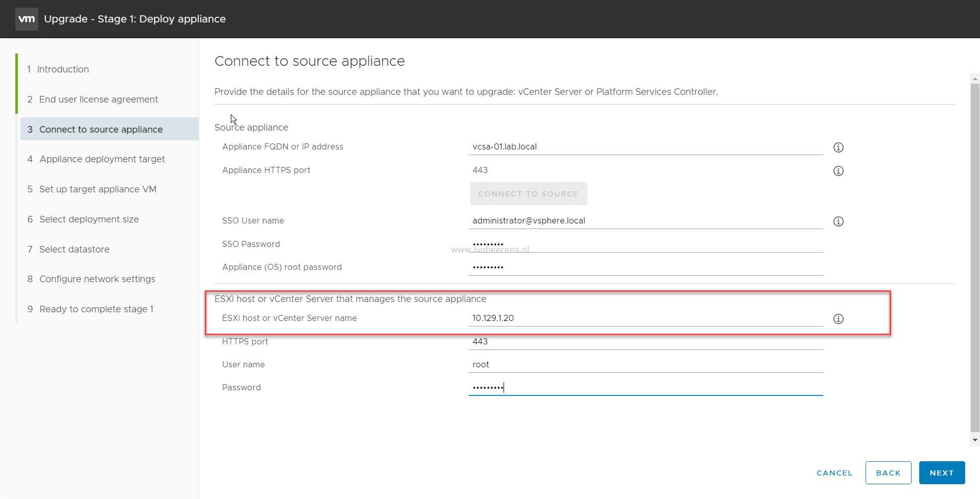Click the 'SSO Password' label
This screenshot has height=499, width=980.
(251, 244)
